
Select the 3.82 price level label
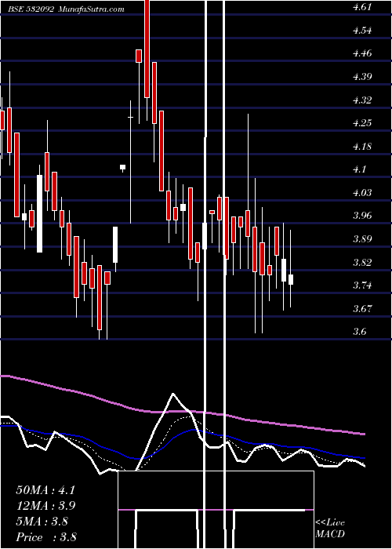point(362,262)
